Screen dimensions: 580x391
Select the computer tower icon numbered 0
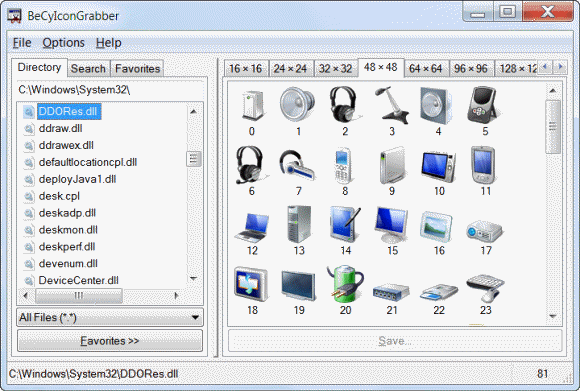point(252,106)
